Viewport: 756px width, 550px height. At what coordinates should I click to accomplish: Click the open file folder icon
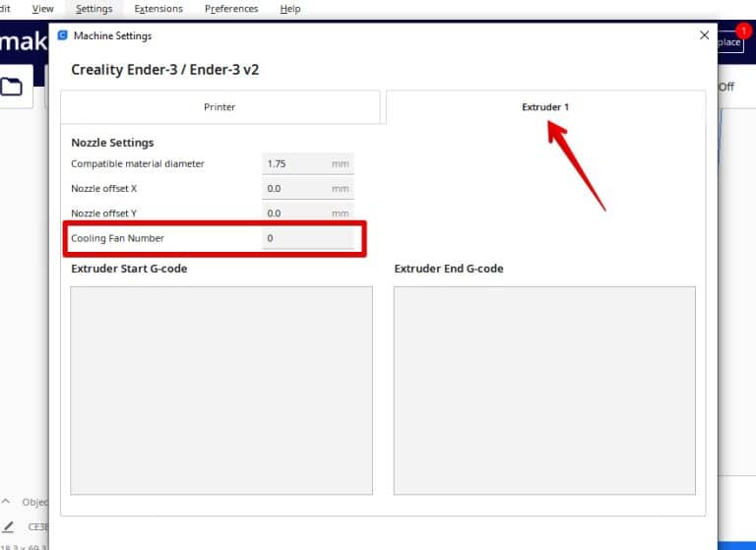coord(12,88)
